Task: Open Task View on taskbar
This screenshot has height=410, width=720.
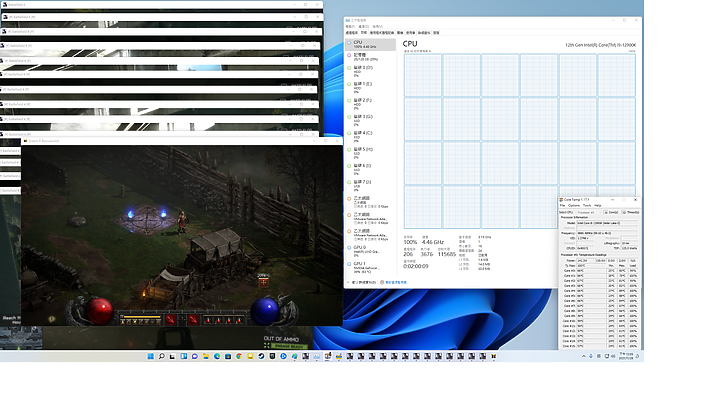Action: (x=172, y=356)
